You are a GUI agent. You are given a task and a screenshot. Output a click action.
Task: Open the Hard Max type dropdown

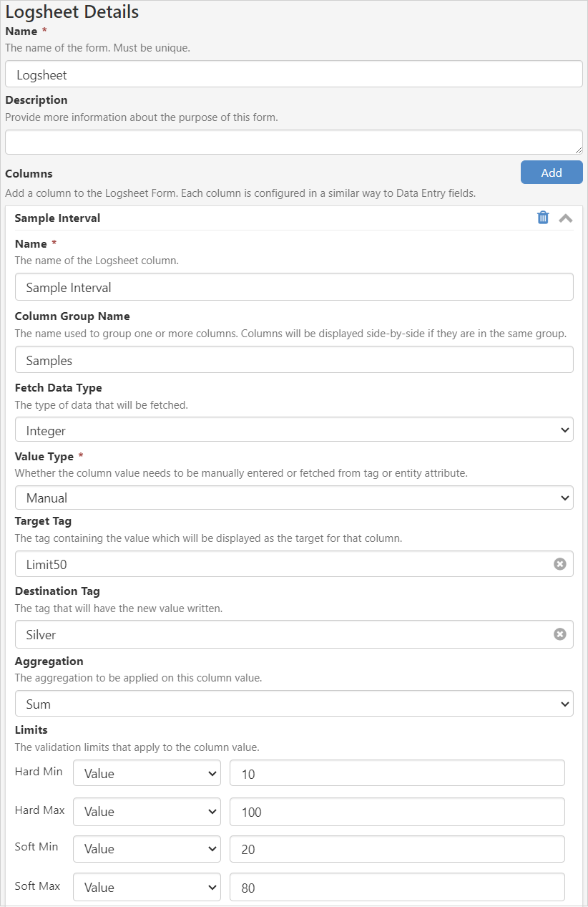click(x=146, y=811)
